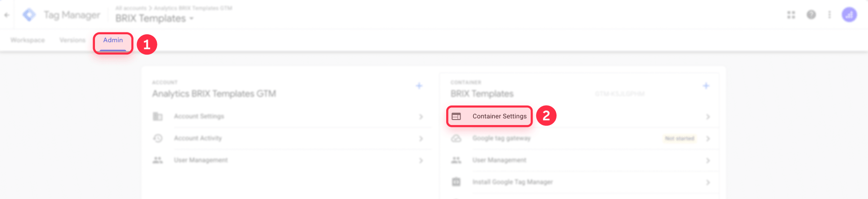Open Container Settings
Image resolution: width=868 pixels, height=199 pixels.
click(500, 116)
